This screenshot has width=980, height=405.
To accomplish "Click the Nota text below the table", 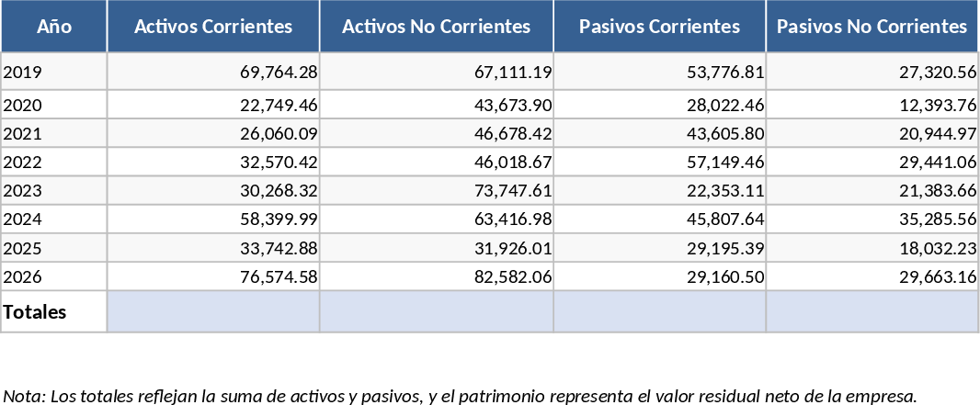I will (x=460, y=396).
